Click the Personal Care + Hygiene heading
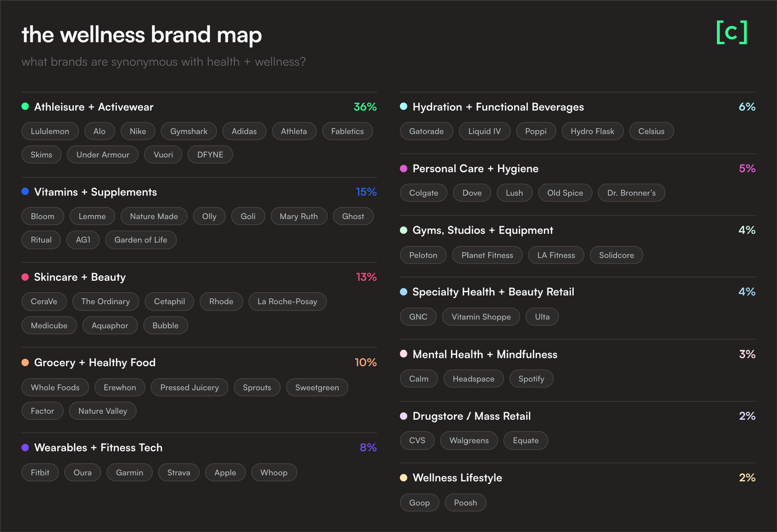The height and width of the screenshot is (532, 777). click(x=475, y=168)
